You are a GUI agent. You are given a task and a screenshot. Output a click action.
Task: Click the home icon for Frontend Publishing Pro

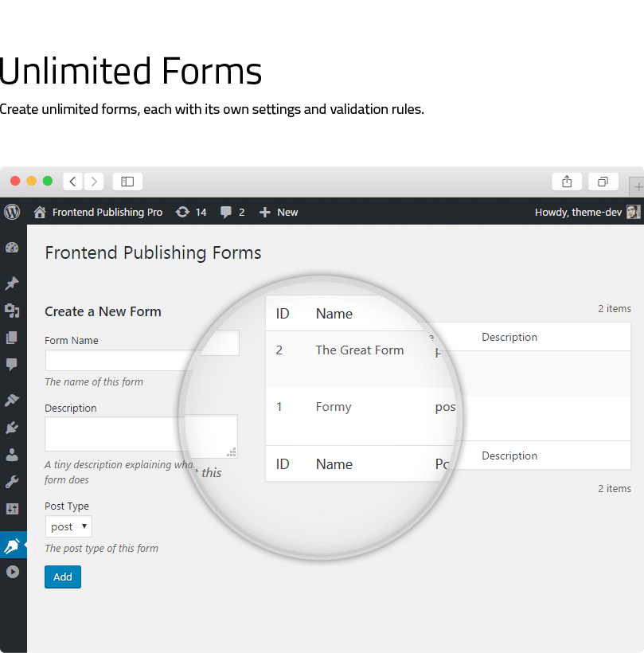click(x=40, y=212)
